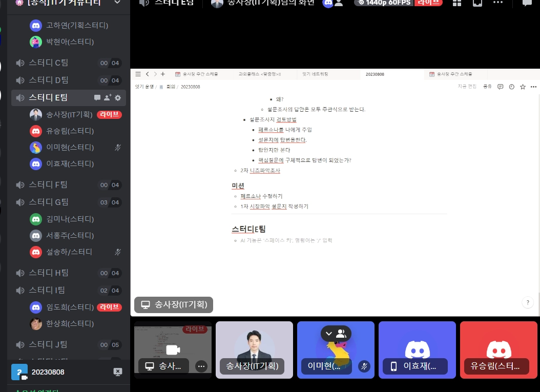
Task: Click 지금 편집 label in Notion header
Action: coord(467,87)
